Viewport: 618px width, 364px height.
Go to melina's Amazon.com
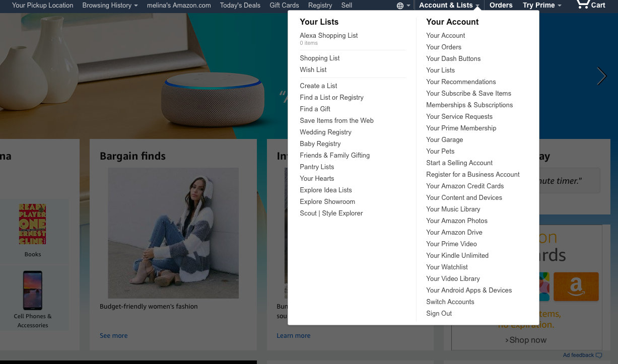coord(179,5)
